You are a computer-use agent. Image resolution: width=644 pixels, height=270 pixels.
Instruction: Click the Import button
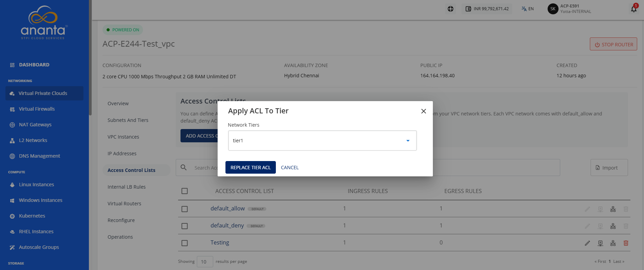tap(609, 168)
